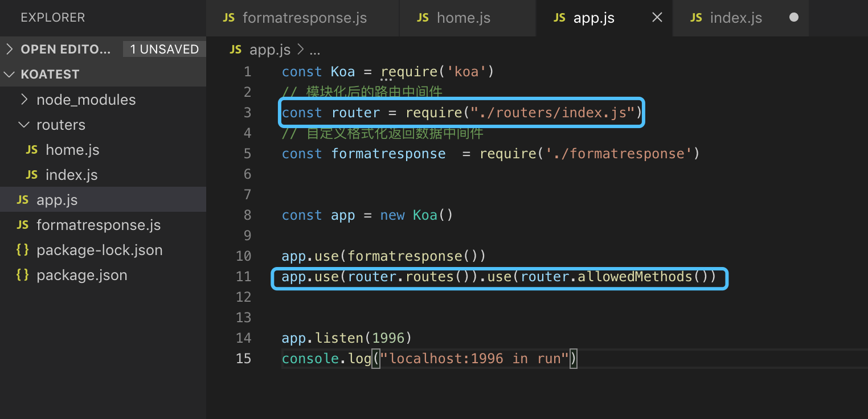Select app.js in the explorer tree
Viewport: 868px width, 419px height.
click(x=57, y=200)
